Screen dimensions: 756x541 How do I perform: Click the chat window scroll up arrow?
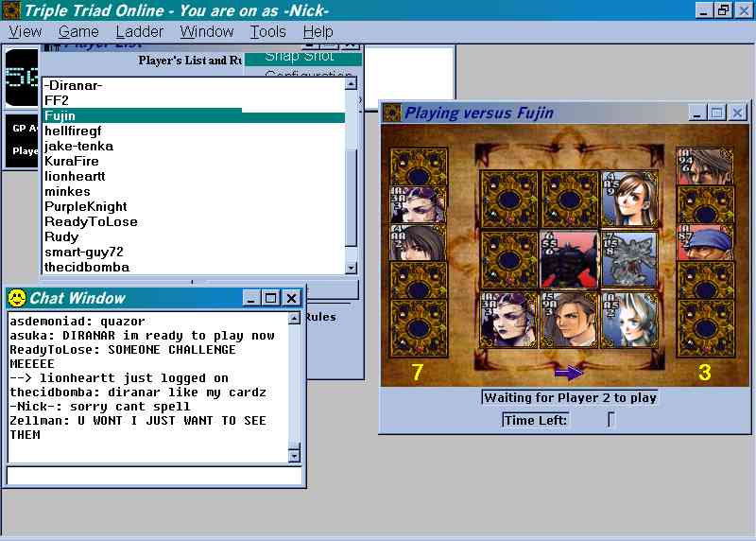click(x=294, y=319)
